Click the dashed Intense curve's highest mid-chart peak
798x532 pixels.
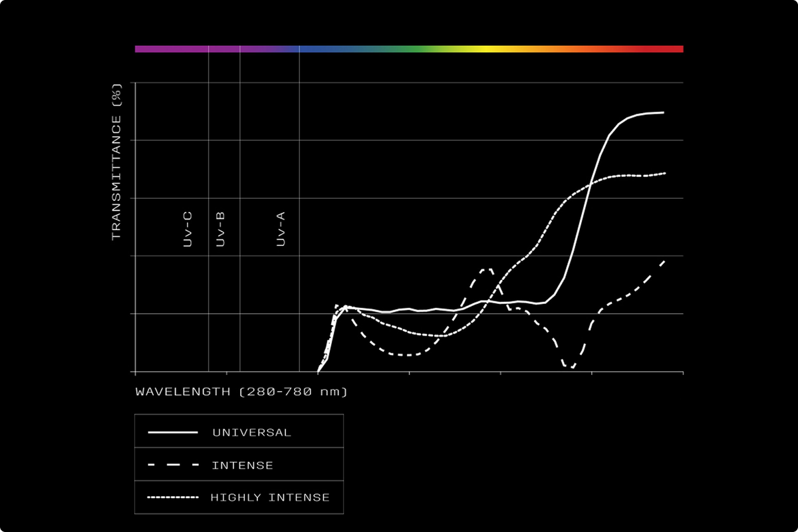pos(487,269)
